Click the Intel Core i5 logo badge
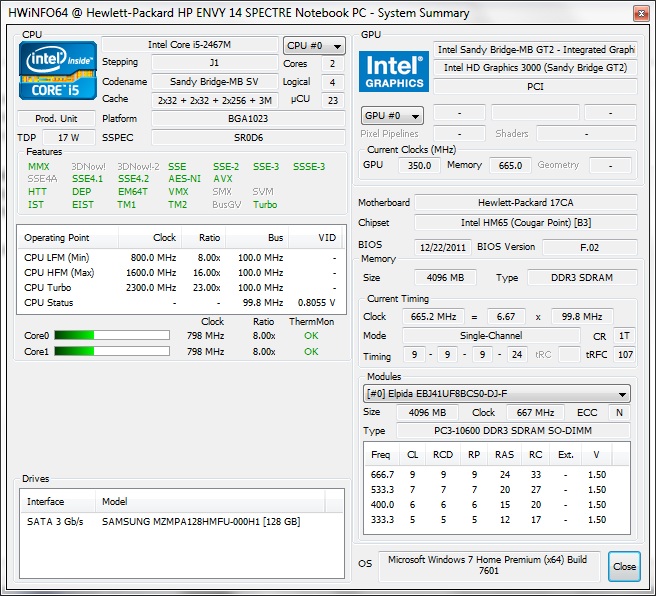The height and width of the screenshot is (596, 656). 58,70
